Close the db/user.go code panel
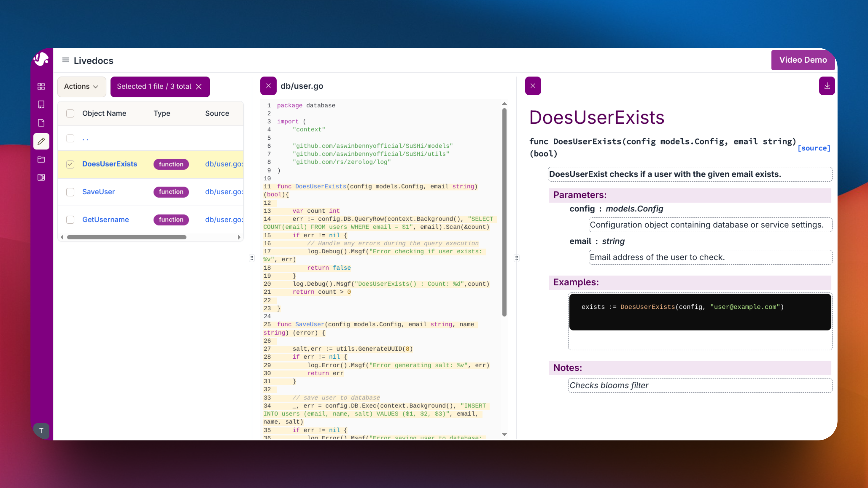Image resolution: width=868 pixels, height=488 pixels. coord(268,86)
